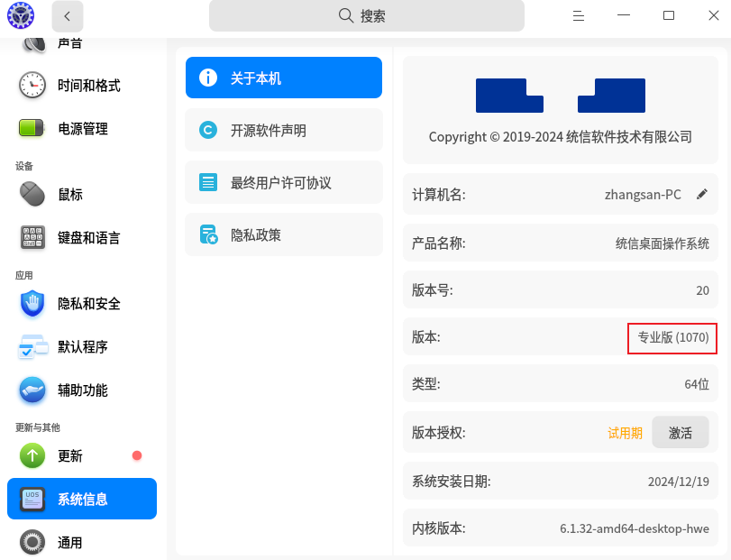Open 键盘和语言 settings
Viewport: 731px width, 560px height.
(x=82, y=237)
